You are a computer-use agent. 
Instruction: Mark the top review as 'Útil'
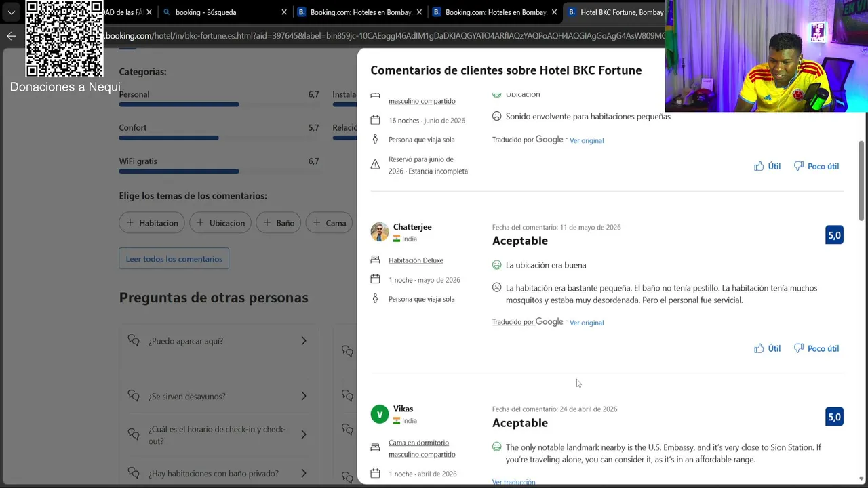[x=768, y=166]
